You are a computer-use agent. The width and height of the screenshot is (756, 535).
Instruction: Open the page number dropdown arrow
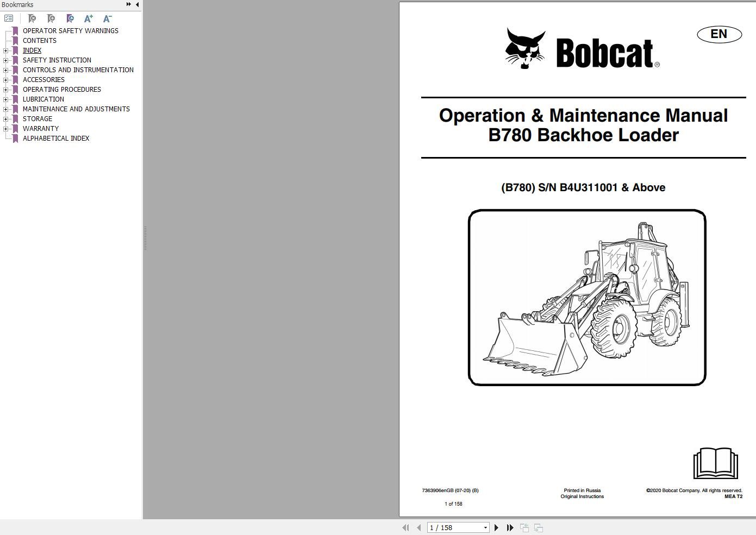485,527
